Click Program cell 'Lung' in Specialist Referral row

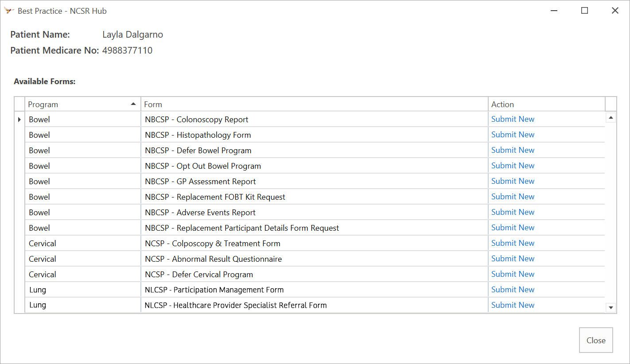pyautogui.click(x=83, y=305)
